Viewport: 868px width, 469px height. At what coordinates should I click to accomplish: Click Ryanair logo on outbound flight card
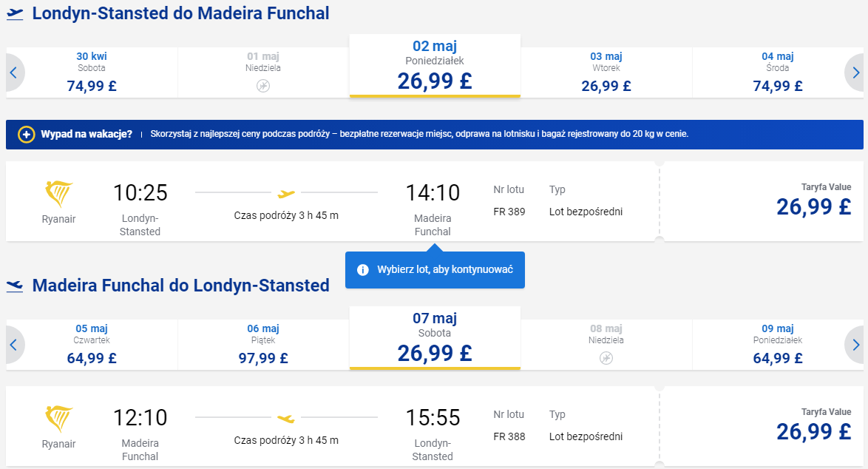[x=58, y=194]
